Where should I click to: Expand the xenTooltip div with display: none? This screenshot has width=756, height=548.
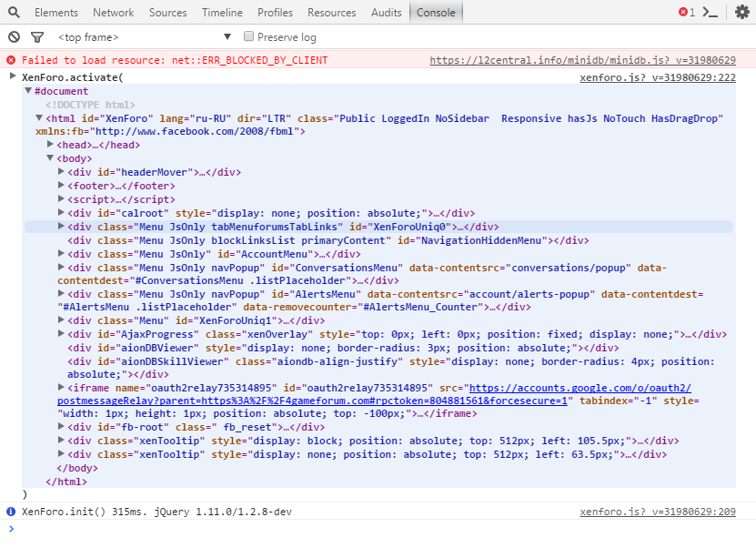61,453
